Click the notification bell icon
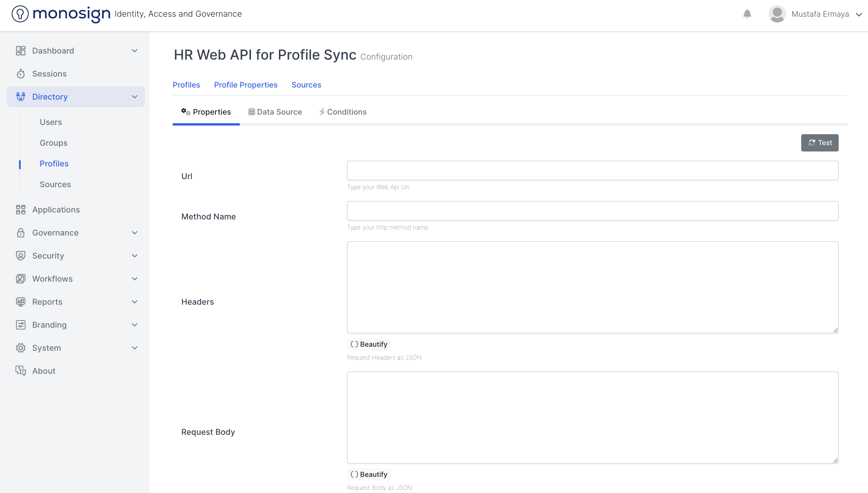Image resolution: width=868 pixels, height=493 pixels. [747, 14]
